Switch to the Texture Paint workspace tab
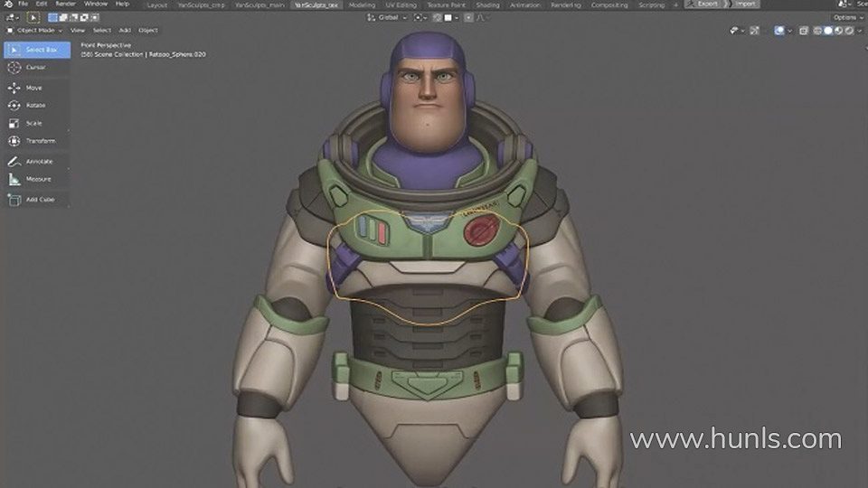The image size is (868, 488). tap(446, 5)
